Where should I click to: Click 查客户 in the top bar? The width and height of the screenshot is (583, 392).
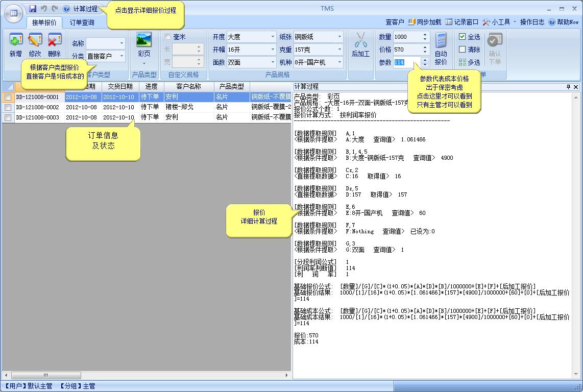394,22
